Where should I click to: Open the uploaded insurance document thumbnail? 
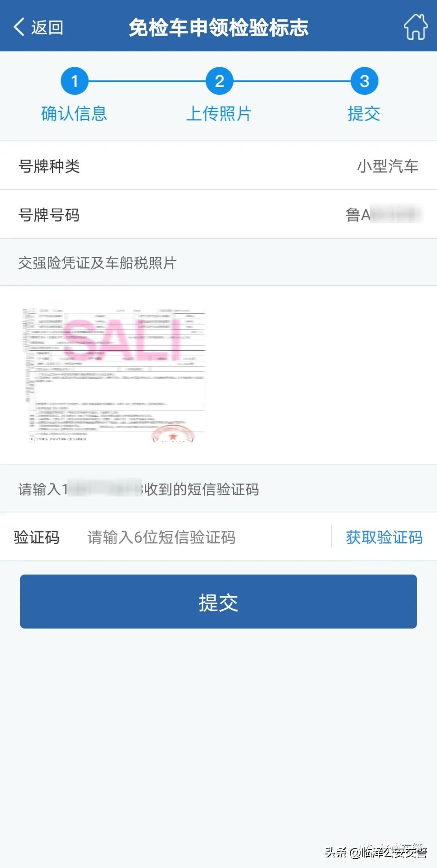(114, 375)
